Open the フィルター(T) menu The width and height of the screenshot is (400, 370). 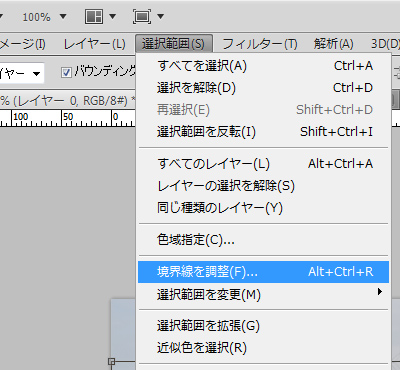260,44
